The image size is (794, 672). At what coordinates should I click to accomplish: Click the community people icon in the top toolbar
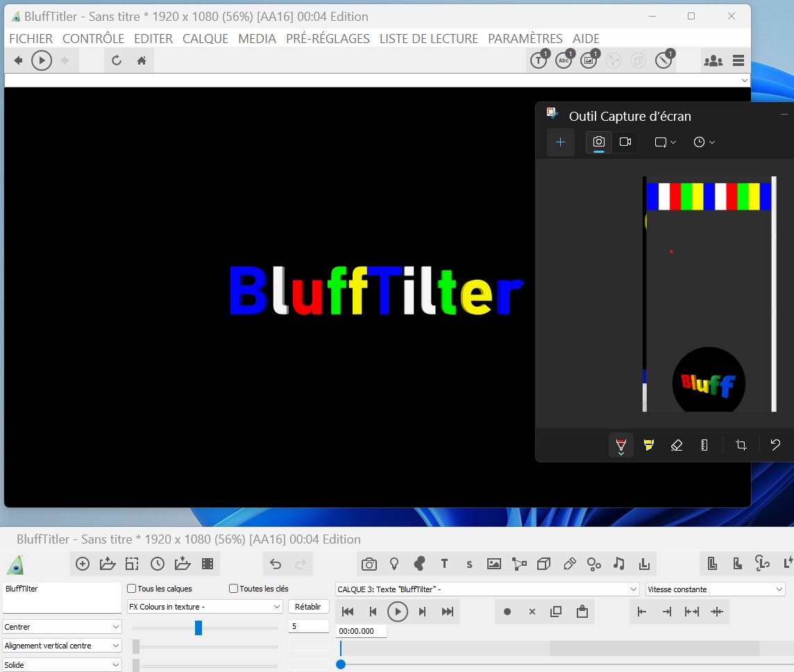(713, 61)
